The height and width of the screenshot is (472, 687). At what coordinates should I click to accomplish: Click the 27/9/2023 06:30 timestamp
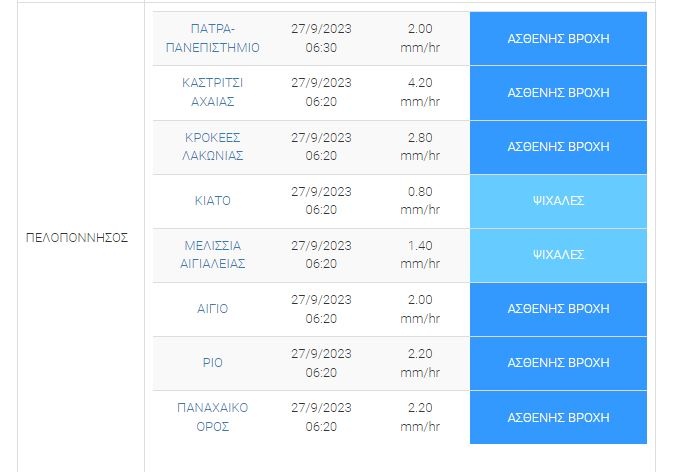pyautogui.click(x=321, y=38)
